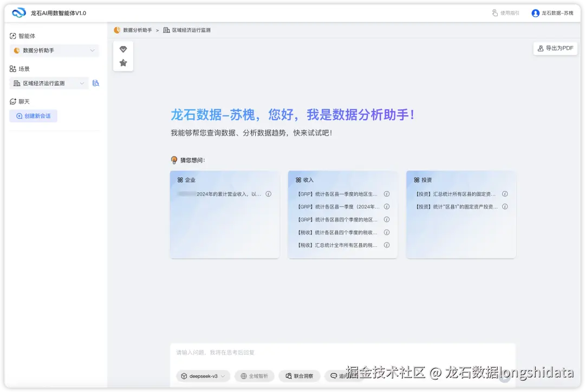Expand the 区域经济运行监测 scene dropdown

pos(49,83)
